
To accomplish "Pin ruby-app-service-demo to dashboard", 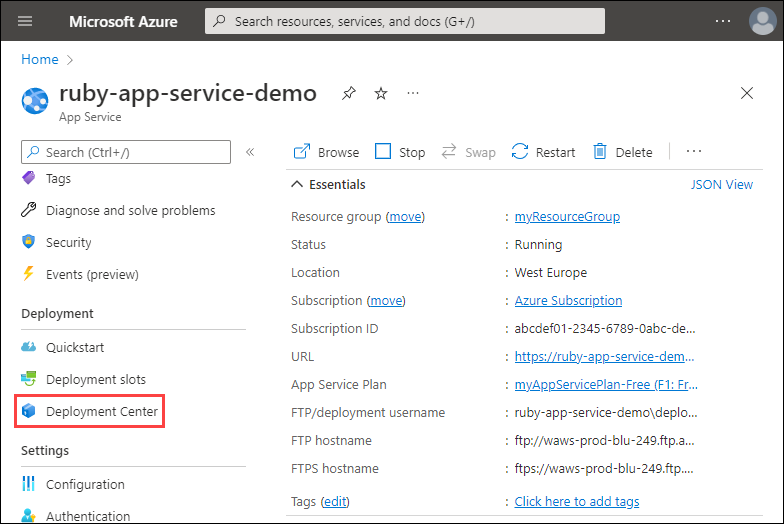I will point(348,93).
